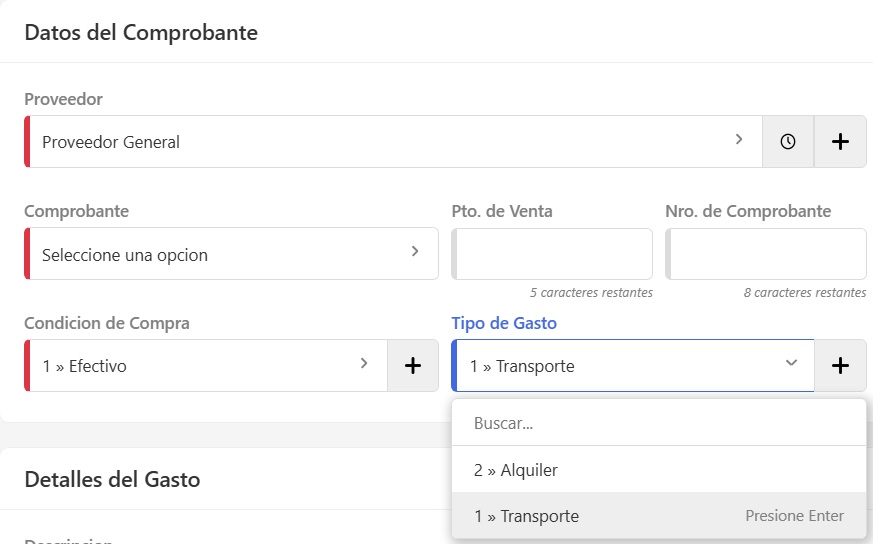Focus the Buscar... search box

click(x=658, y=423)
